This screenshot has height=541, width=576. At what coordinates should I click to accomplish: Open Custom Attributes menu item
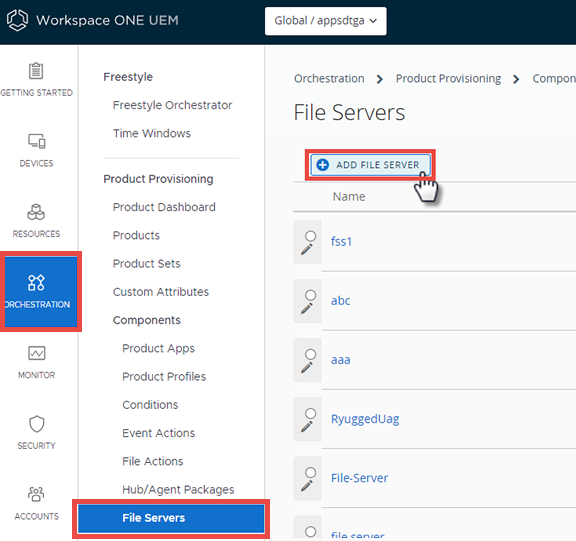pyautogui.click(x=161, y=292)
